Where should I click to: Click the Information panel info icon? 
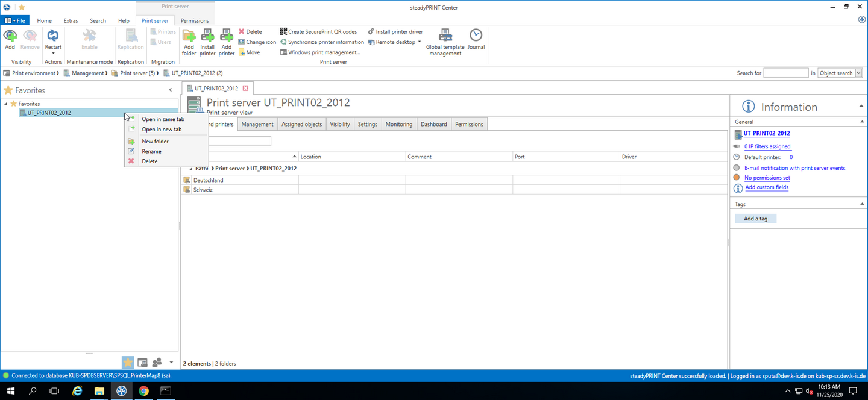[748, 107]
